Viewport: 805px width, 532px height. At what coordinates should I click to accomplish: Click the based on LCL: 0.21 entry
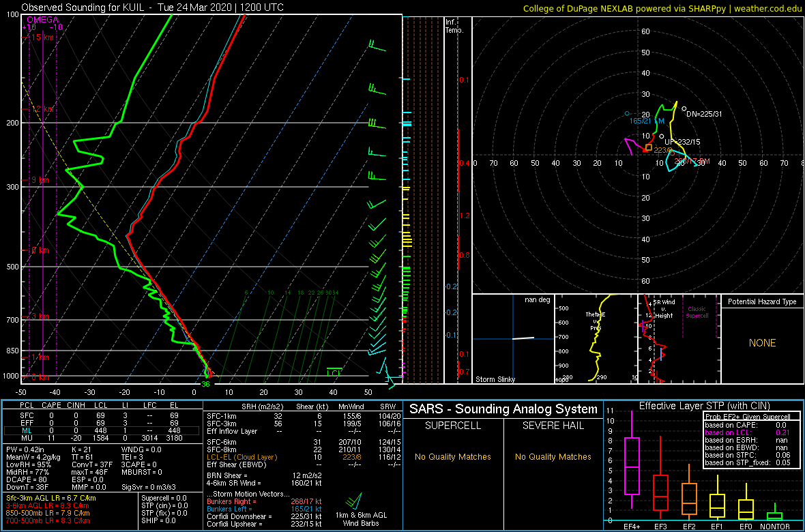[749, 433]
